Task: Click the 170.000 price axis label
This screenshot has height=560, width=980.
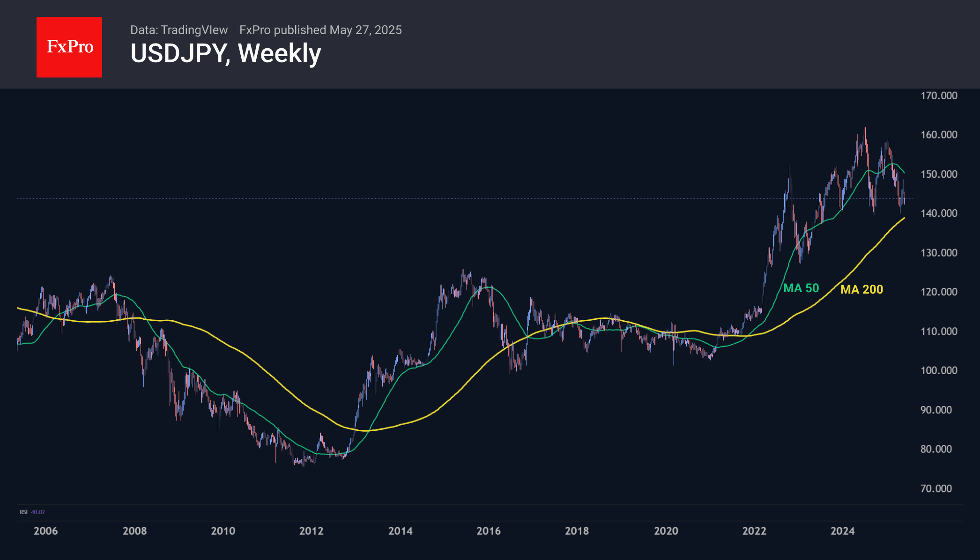Action: pos(939,96)
